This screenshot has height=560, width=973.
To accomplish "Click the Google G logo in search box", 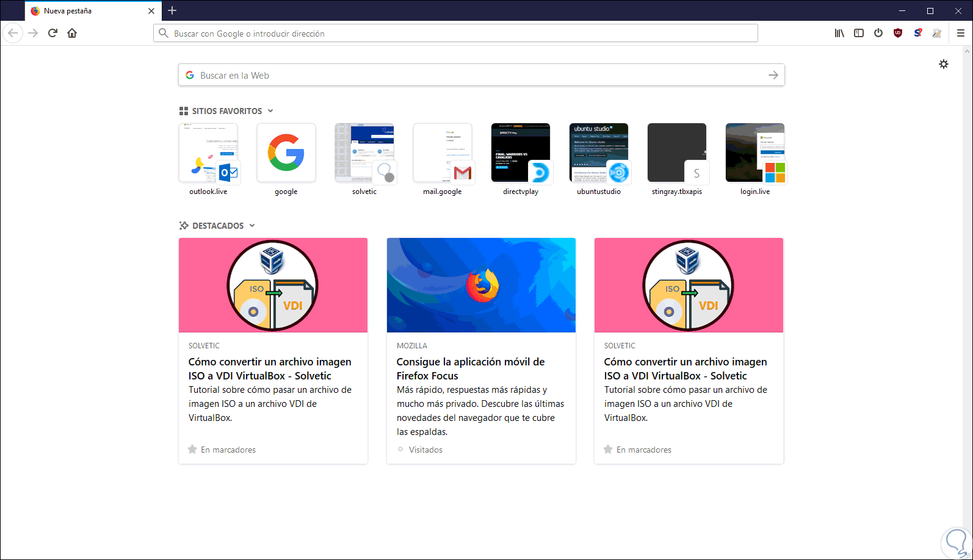I will click(190, 75).
